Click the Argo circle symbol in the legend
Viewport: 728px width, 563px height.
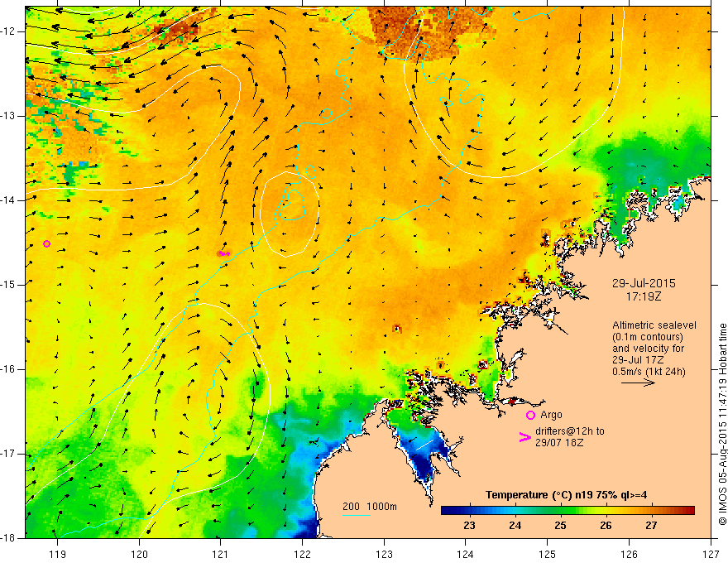(x=530, y=415)
